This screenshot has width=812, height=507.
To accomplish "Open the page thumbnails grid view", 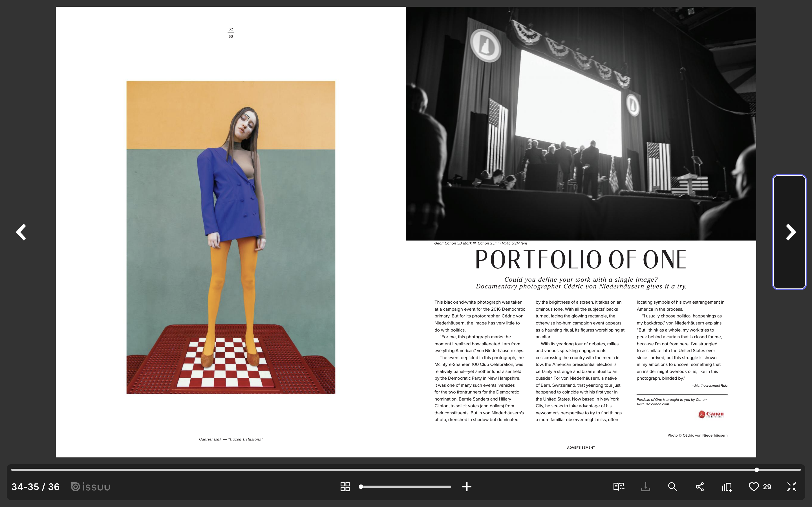I will (345, 486).
